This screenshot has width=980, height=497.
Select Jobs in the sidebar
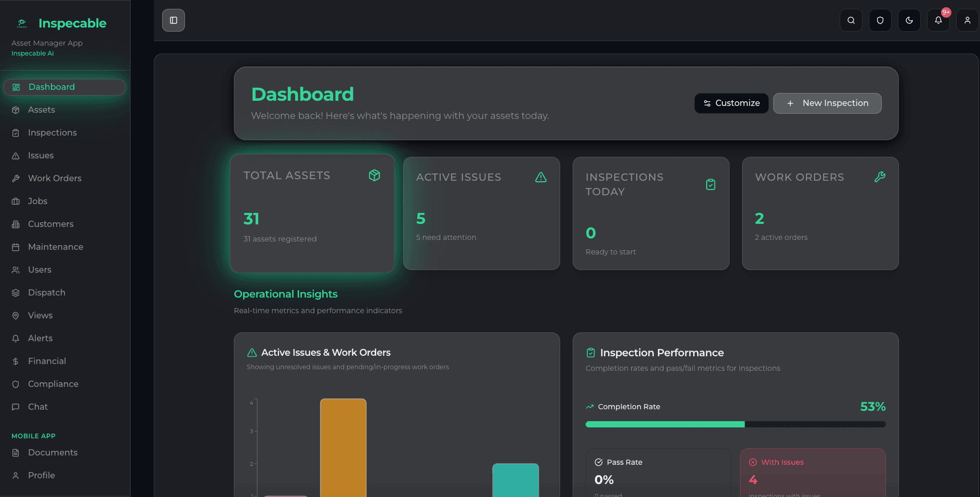64,202
